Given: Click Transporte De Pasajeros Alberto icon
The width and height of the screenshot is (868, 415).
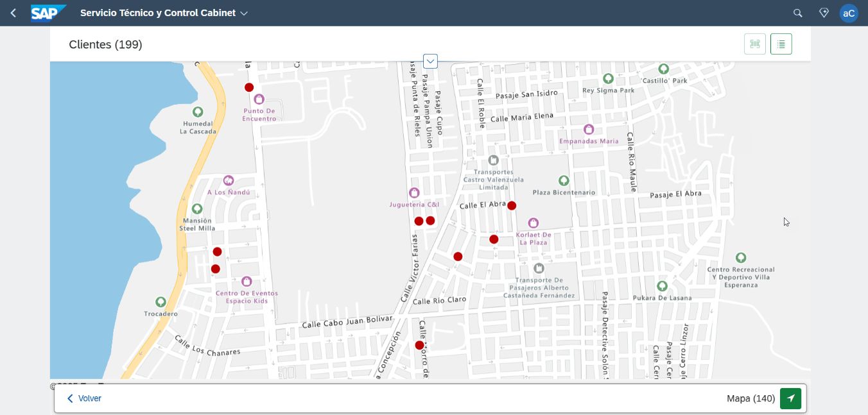Looking at the screenshot, I should point(539,268).
